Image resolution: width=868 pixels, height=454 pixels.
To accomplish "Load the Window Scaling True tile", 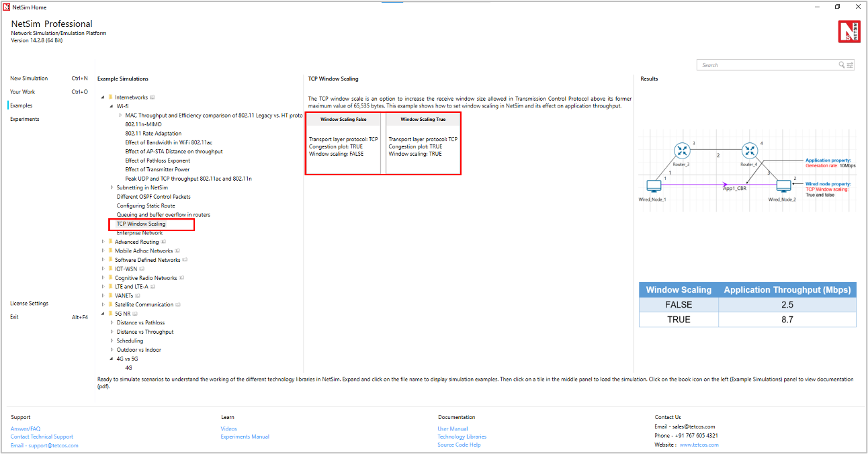I will click(x=423, y=144).
